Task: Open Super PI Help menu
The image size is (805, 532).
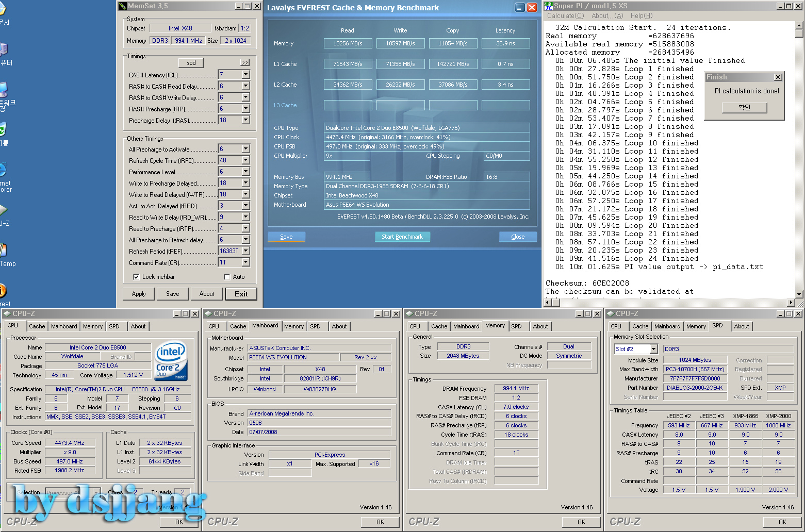Action: tap(642, 16)
